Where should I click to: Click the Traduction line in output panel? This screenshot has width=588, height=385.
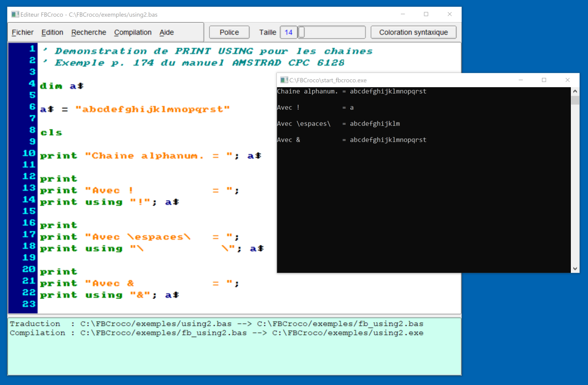216,324
